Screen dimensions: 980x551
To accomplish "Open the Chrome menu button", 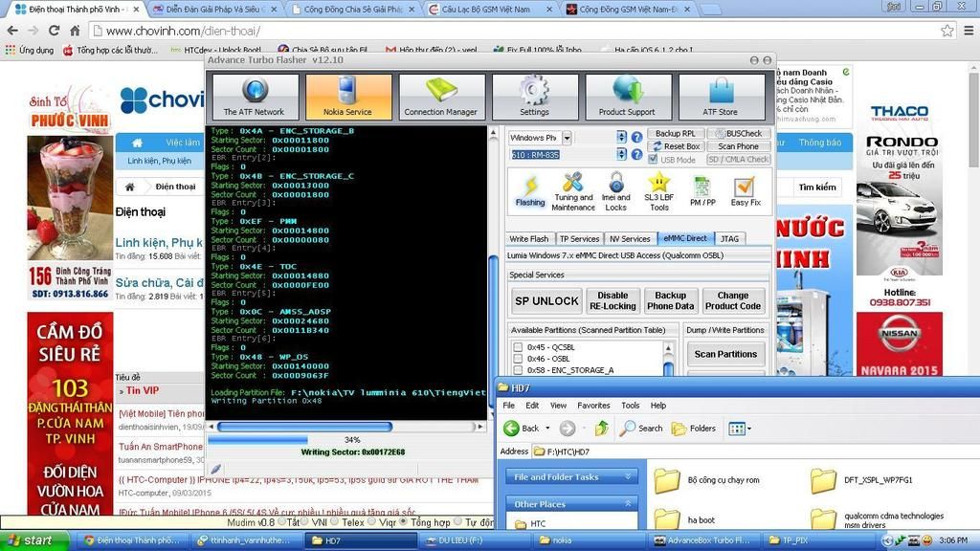I will click(969, 31).
